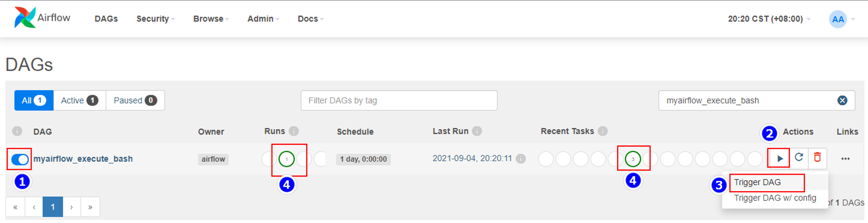The height and width of the screenshot is (223, 868).
Task: Click the info icon beside Recent Tasks header
Action: 602,131
